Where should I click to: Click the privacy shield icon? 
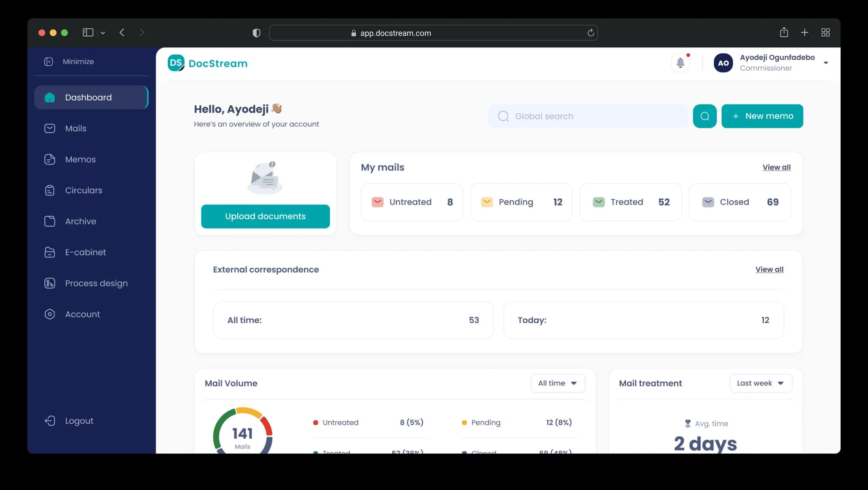pos(256,33)
